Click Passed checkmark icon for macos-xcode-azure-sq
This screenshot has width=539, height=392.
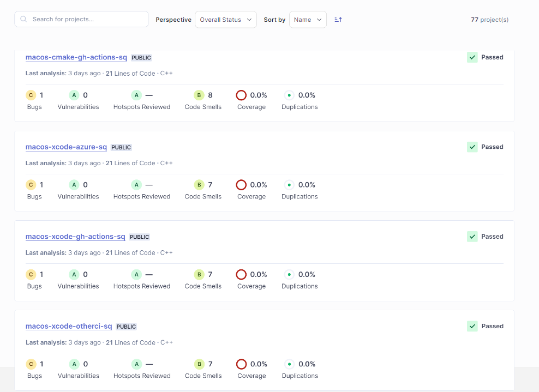[472, 147]
